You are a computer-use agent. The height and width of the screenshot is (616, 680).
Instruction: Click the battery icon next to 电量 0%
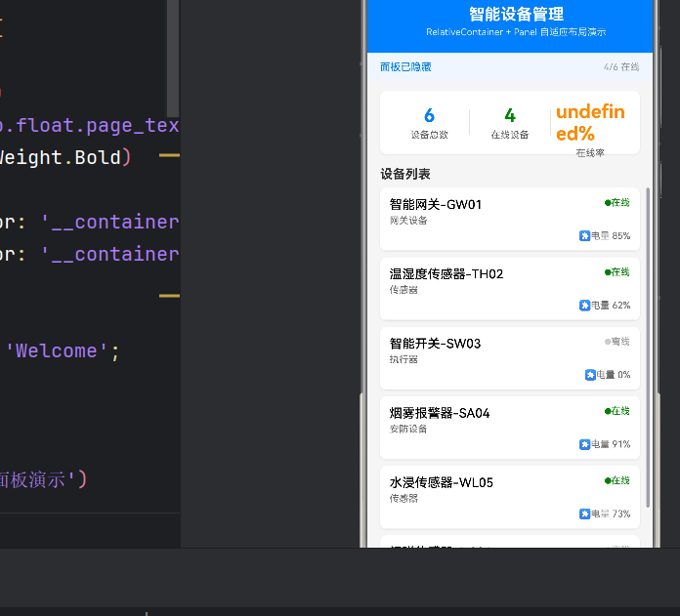[590, 375]
